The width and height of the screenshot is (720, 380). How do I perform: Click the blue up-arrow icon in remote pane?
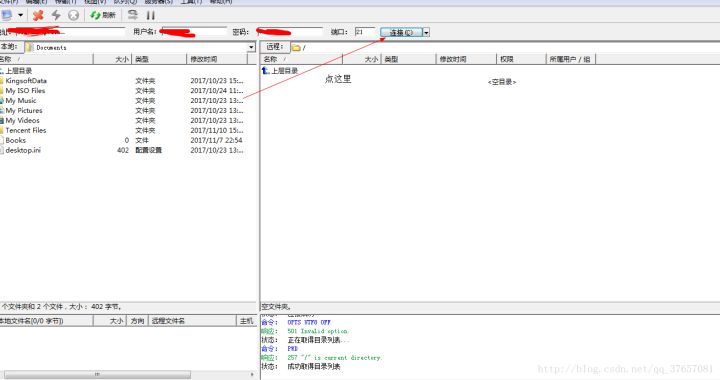pos(265,70)
